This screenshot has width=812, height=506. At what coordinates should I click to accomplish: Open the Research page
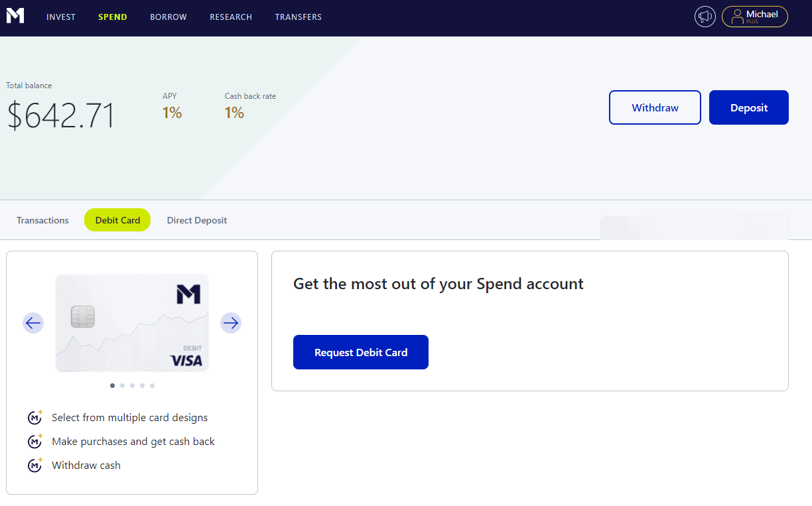[x=231, y=17]
